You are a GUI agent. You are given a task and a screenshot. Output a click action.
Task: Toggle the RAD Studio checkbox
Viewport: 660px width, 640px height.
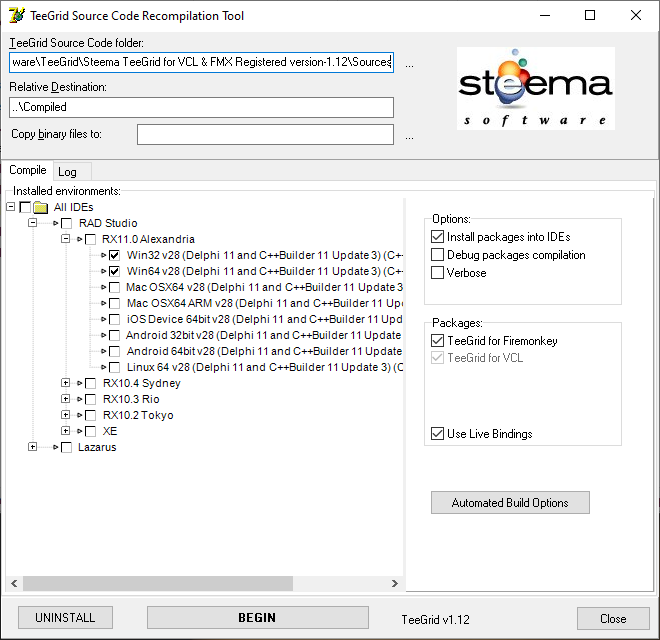(x=67, y=223)
